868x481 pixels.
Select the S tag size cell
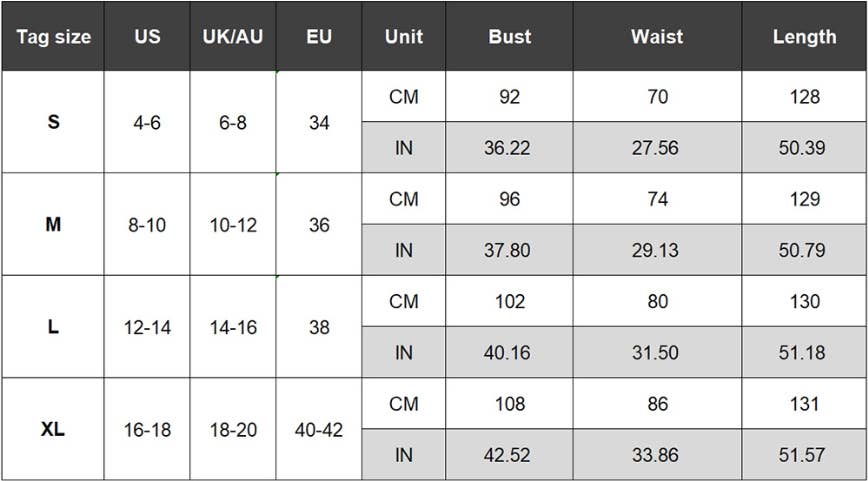click(x=53, y=123)
